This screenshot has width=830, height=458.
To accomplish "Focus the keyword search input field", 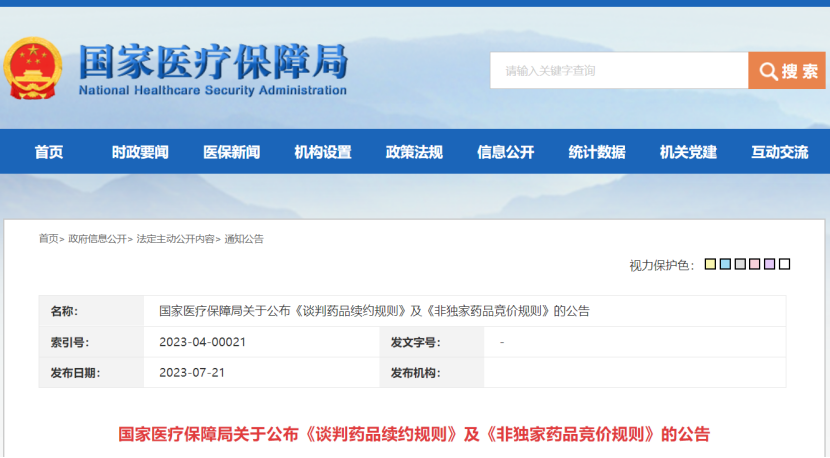I will (619, 70).
